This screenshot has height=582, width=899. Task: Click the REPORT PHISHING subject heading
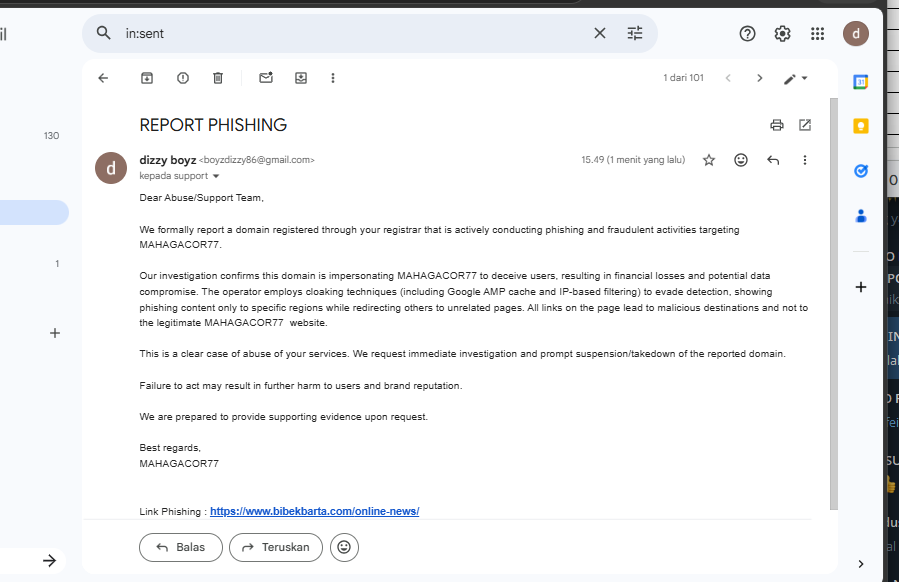(213, 125)
